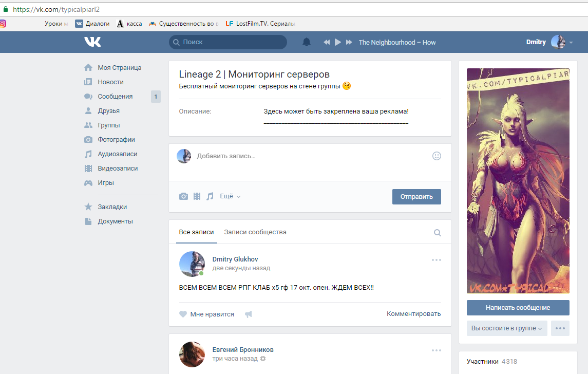Open Игры in sidebar
This screenshot has width=588, height=374.
coord(106,183)
